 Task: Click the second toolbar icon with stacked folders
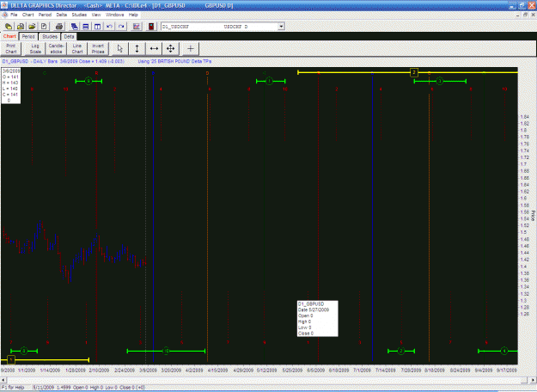coord(21,27)
